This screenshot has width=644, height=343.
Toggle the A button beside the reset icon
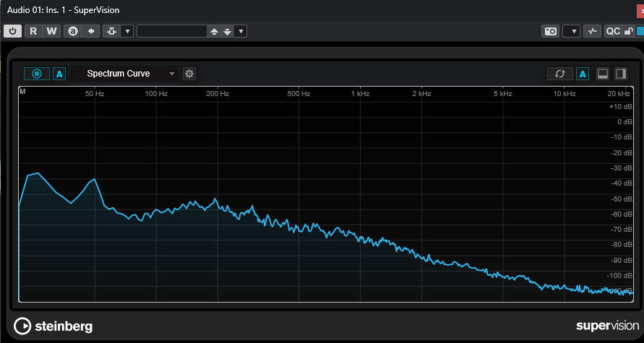click(583, 74)
